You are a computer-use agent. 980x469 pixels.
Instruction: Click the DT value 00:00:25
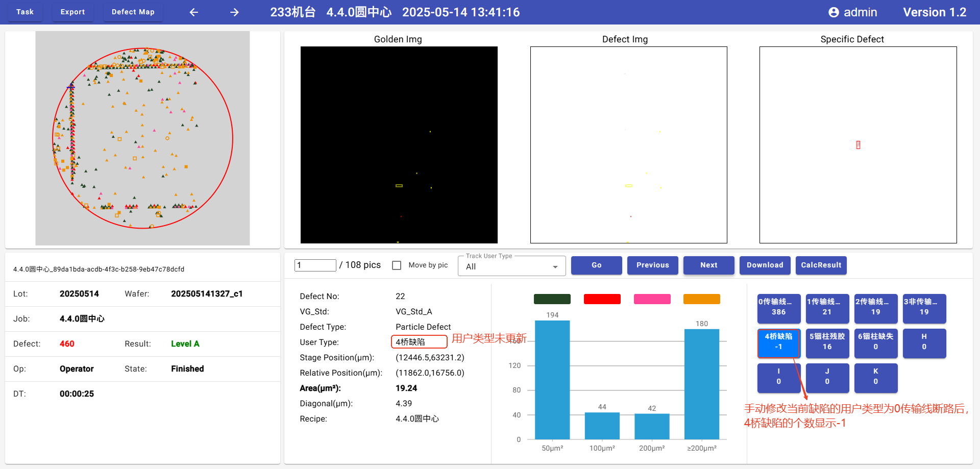[x=77, y=394]
